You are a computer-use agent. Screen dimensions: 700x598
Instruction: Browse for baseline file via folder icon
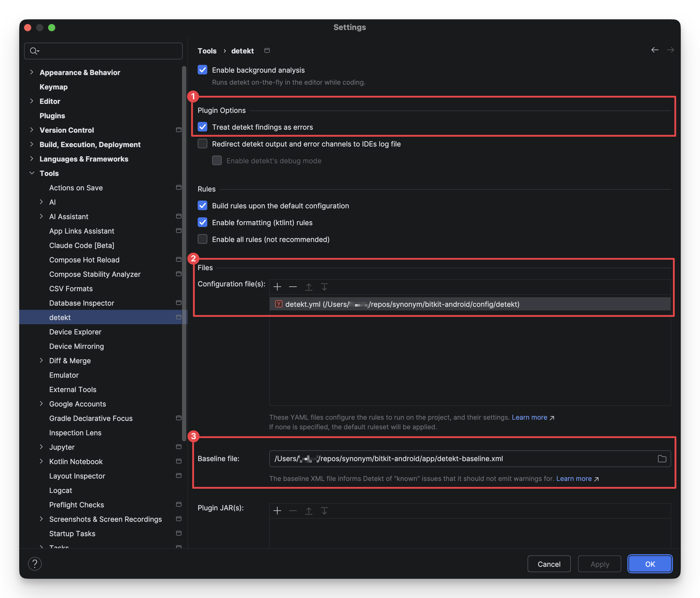coord(662,458)
